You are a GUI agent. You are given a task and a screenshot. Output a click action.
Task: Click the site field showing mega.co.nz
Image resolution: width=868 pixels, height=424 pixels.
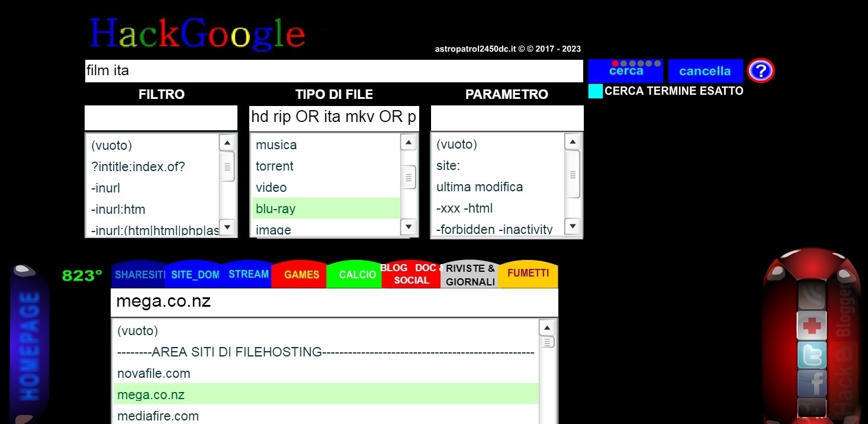[x=335, y=302]
